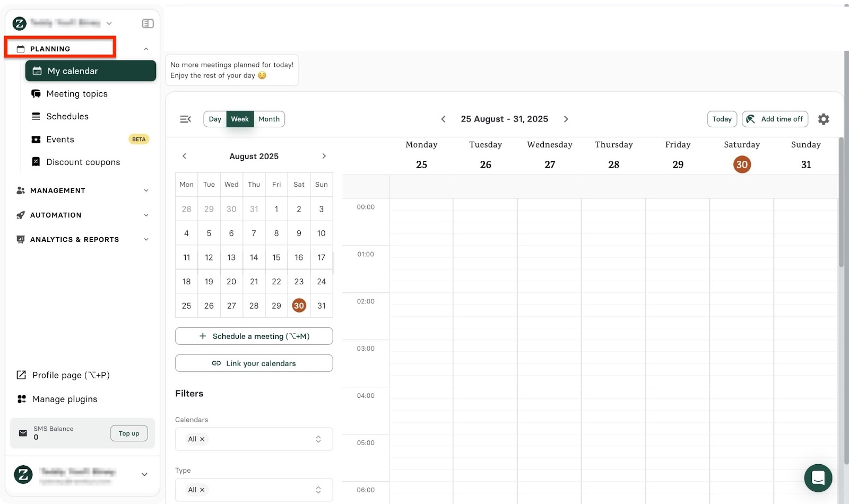Click Schedule a meeting button
849x504 pixels.
254,336
